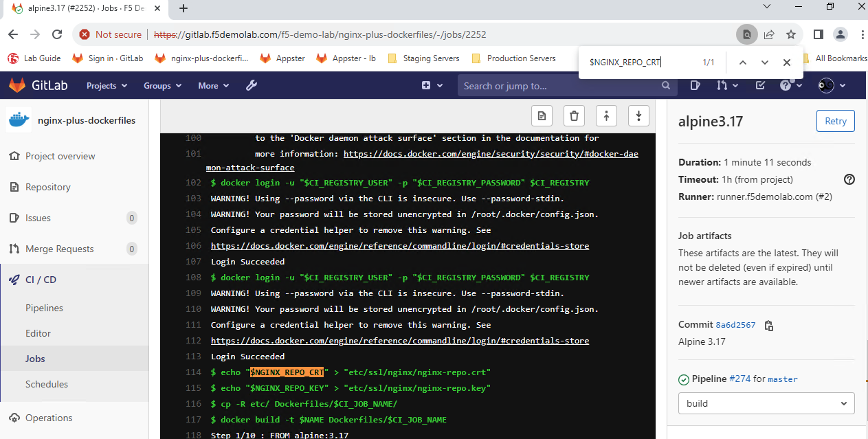Click the new item plus icon

[431, 85]
